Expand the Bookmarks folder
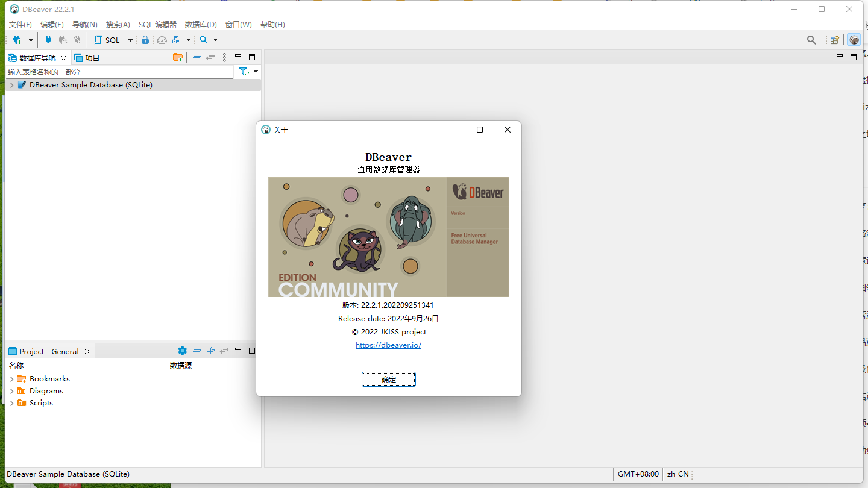 click(x=11, y=378)
